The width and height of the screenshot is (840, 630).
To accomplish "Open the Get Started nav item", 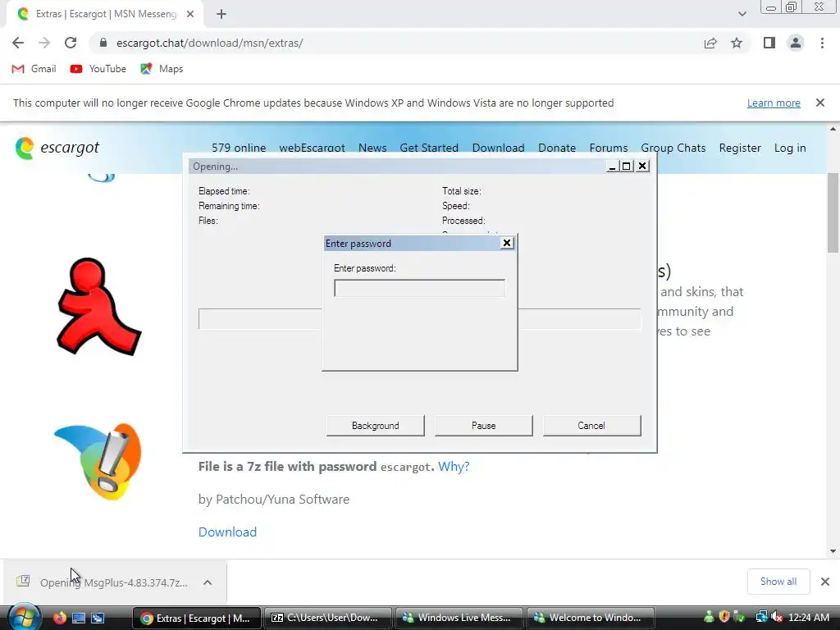I will (x=429, y=148).
